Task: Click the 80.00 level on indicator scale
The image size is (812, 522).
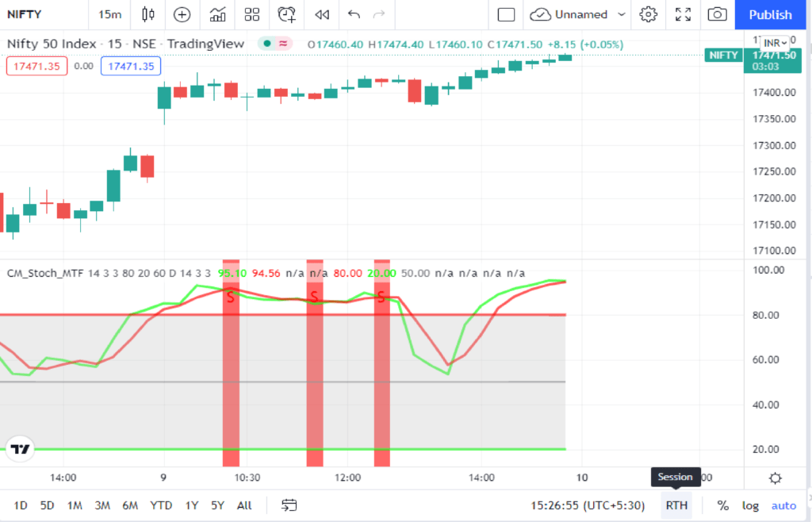Action: pyautogui.click(x=765, y=315)
